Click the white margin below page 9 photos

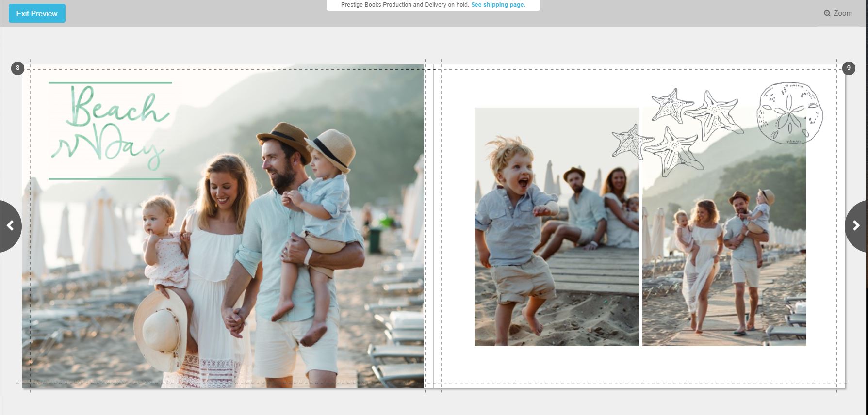point(640,365)
